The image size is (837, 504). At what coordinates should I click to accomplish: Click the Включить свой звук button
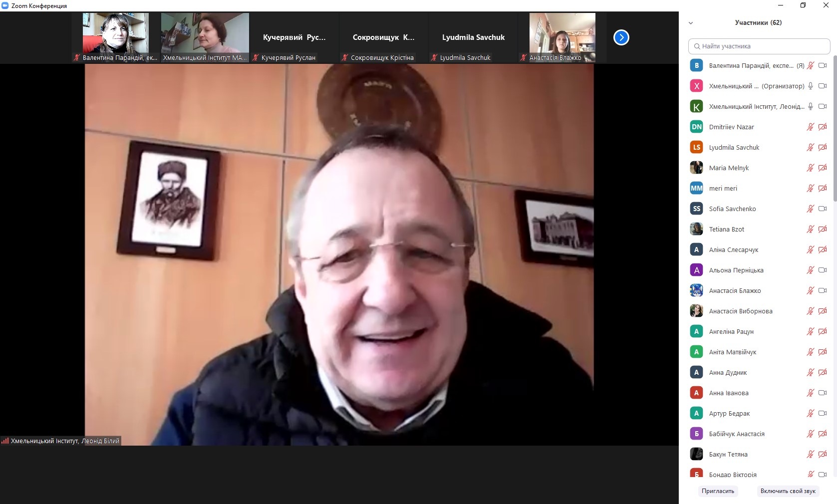pos(788,491)
